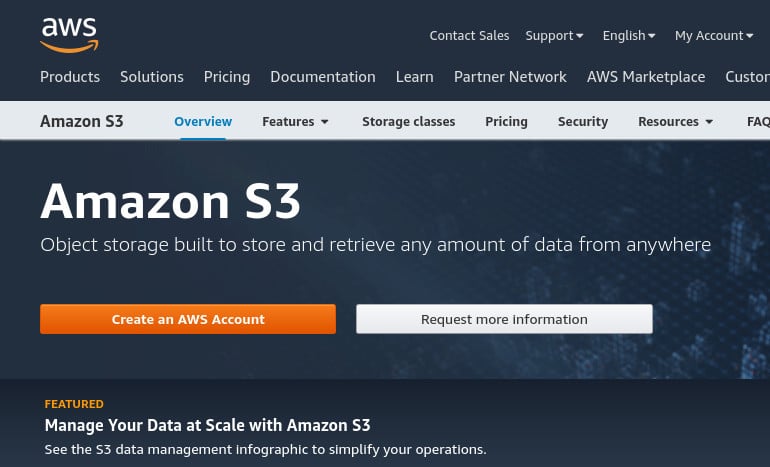Viewport: 770px width, 467px height.
Task: Click the AWS logo icon
Action: pyautogui.click(x=69, y=35)
